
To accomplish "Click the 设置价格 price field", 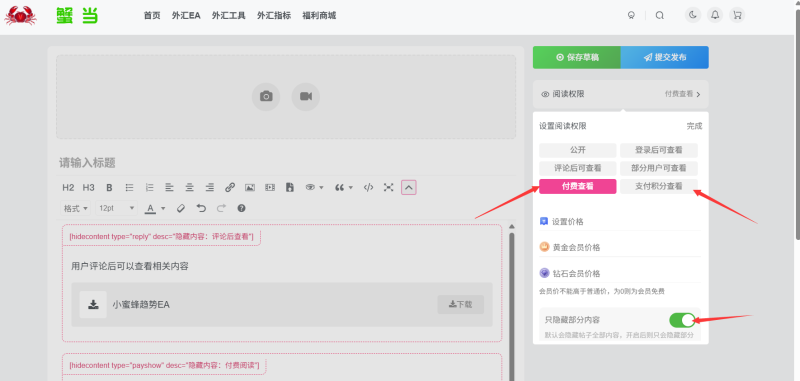I will [620, 222].
